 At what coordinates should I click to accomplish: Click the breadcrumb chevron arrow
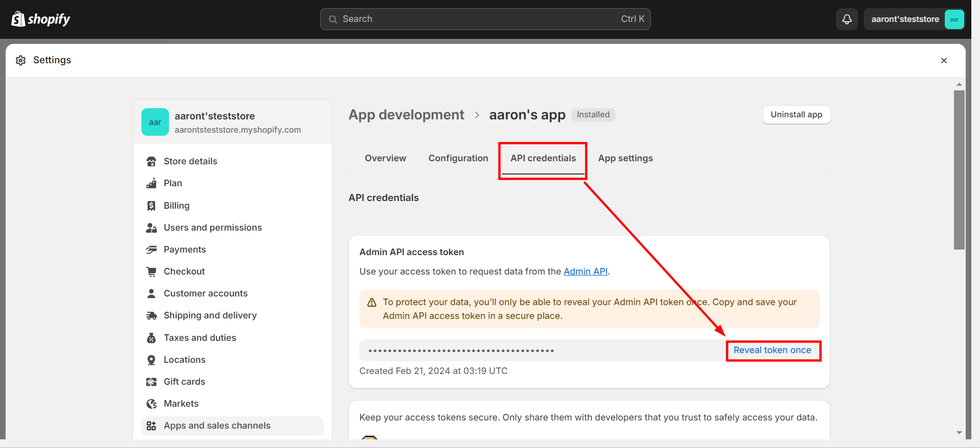pos(477,115)
